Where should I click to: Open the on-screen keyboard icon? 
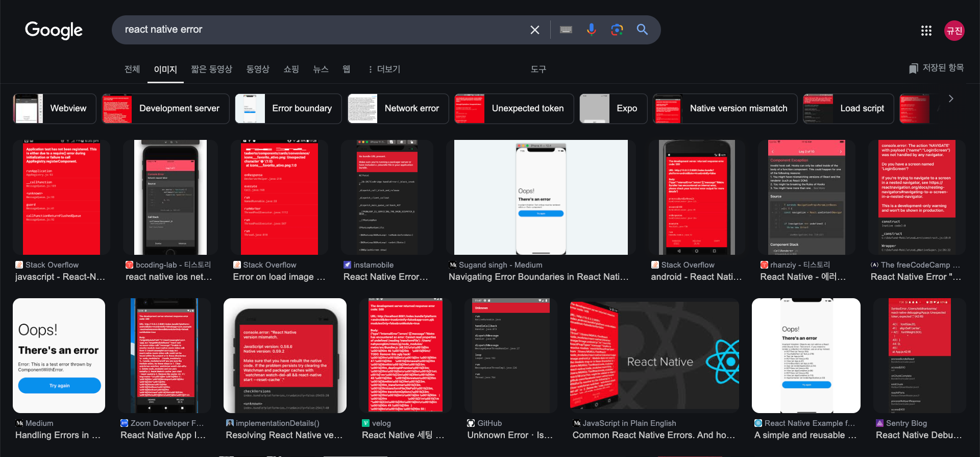566,30
